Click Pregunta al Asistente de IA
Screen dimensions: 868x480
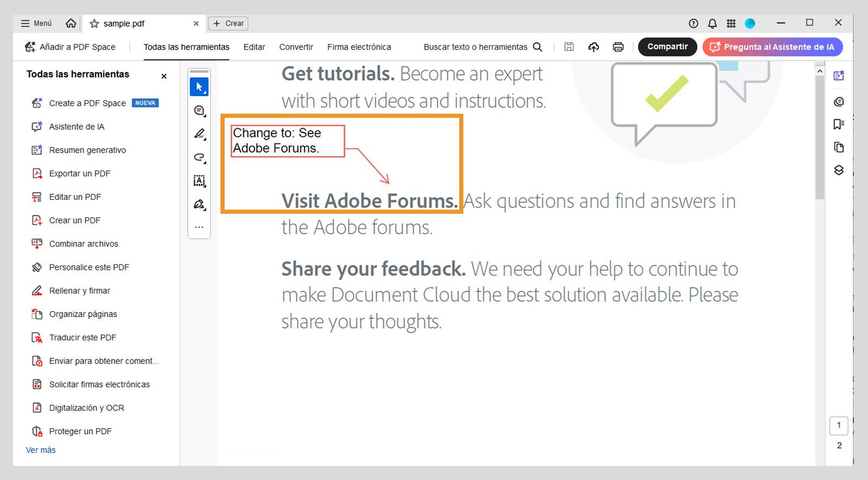coord(773,47)
